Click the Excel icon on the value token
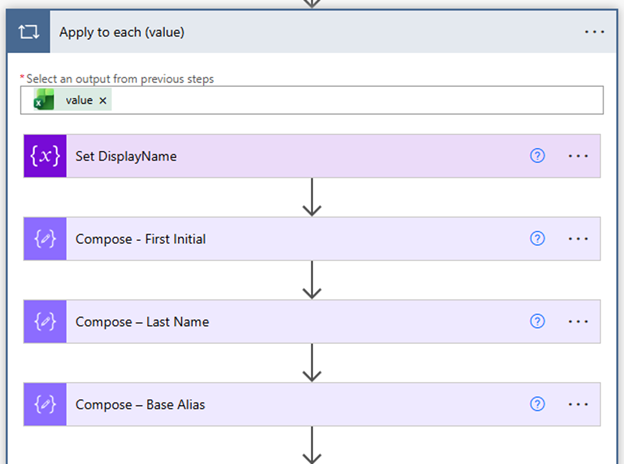624x464 pixels. [44, 100]
